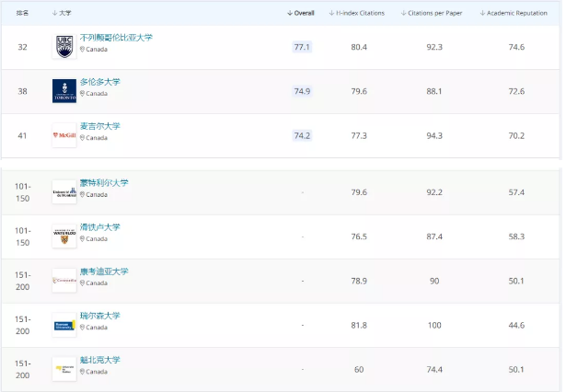
Task: Select rank 38 cell
Action: click(22, 91)
